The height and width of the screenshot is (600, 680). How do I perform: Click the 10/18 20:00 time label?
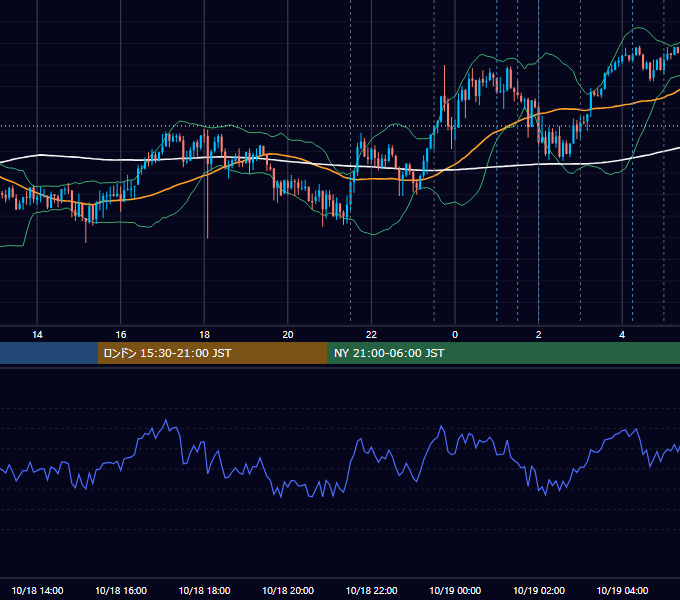tap(288, 590)
